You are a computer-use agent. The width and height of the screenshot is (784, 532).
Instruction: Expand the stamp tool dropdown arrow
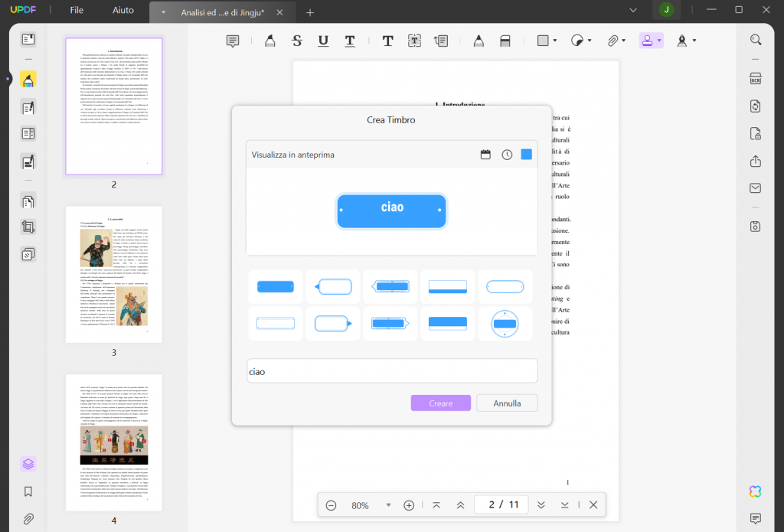(659, 41)
